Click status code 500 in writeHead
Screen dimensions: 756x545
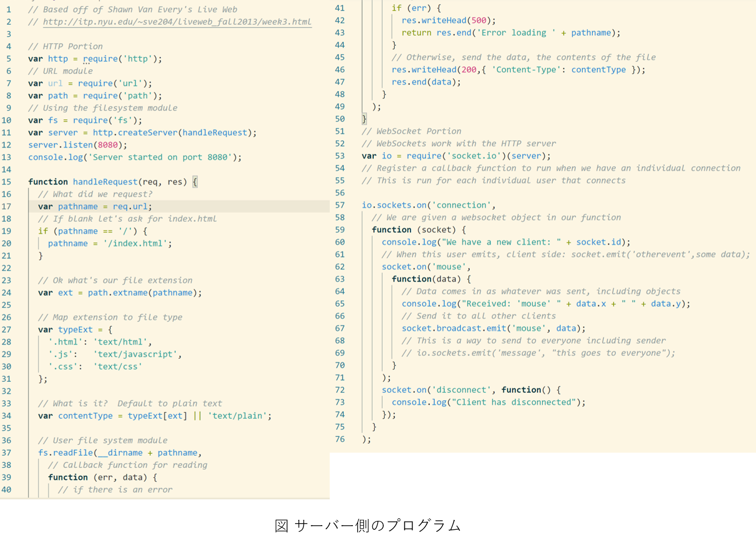click(x=478, y=20)
